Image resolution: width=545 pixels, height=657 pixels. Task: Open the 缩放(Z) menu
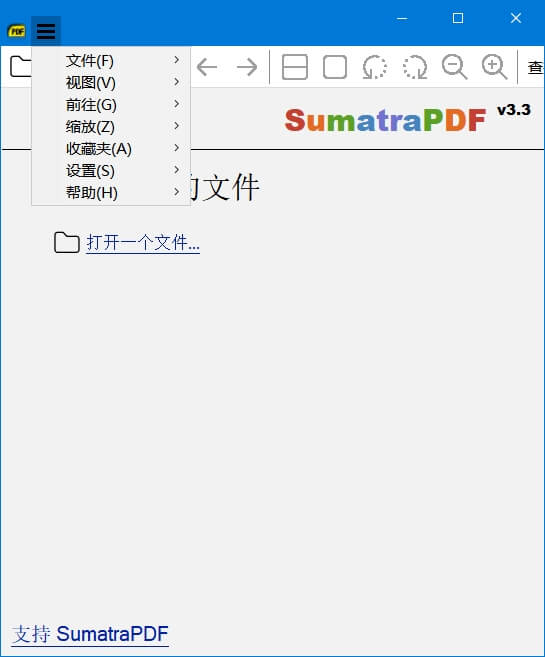click(x=111, y=127)
